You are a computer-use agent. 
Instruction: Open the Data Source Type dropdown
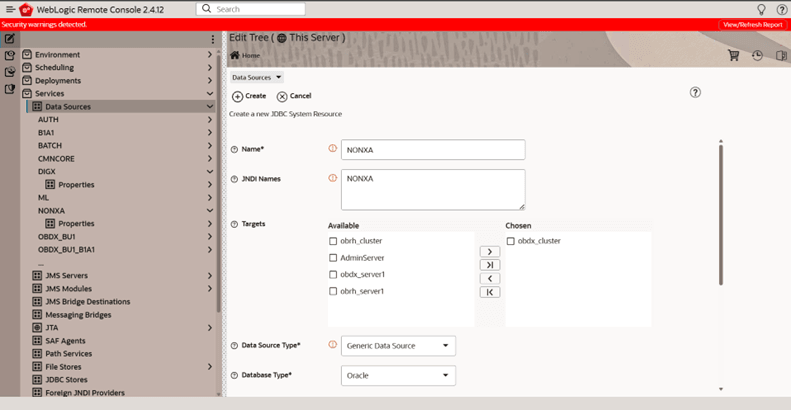pyautogui.click(x=398, y=346)
